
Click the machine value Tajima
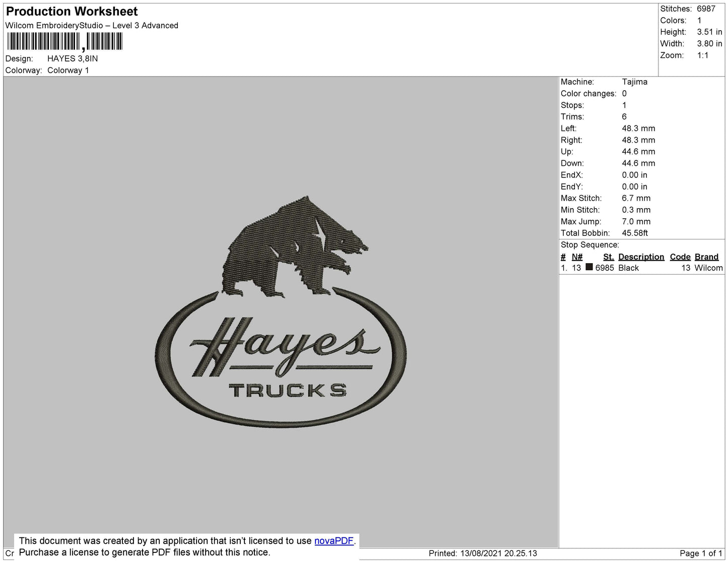(635, 82)
